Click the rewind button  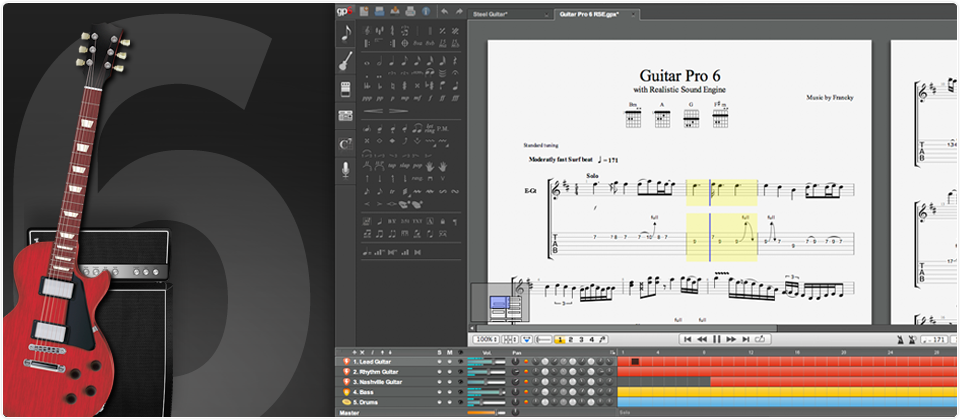click(x=702, y=339)
